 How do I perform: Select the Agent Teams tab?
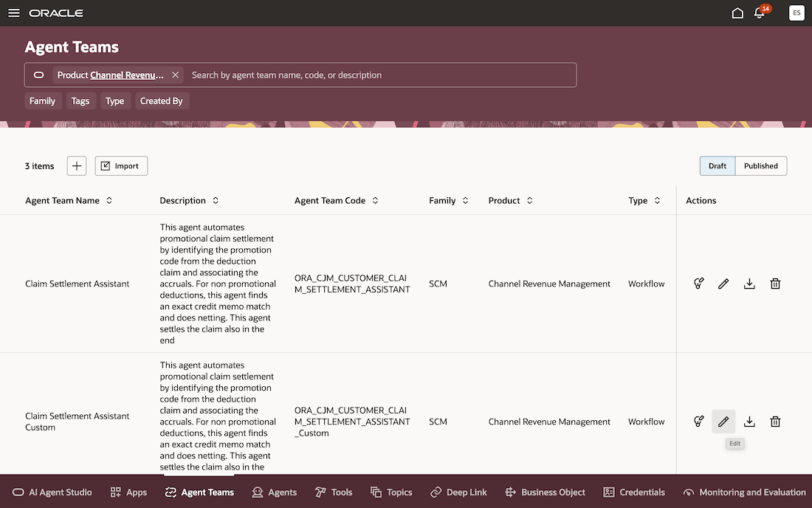coord(199,492)
